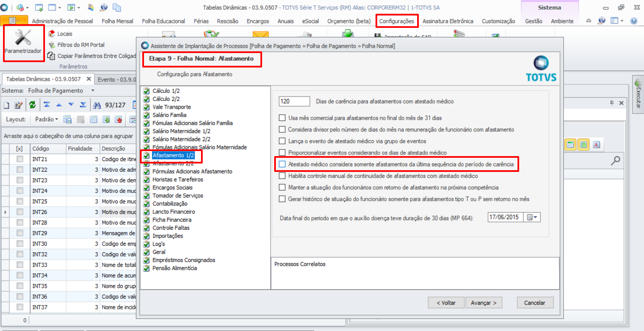Open the Executar side tab

638,95
